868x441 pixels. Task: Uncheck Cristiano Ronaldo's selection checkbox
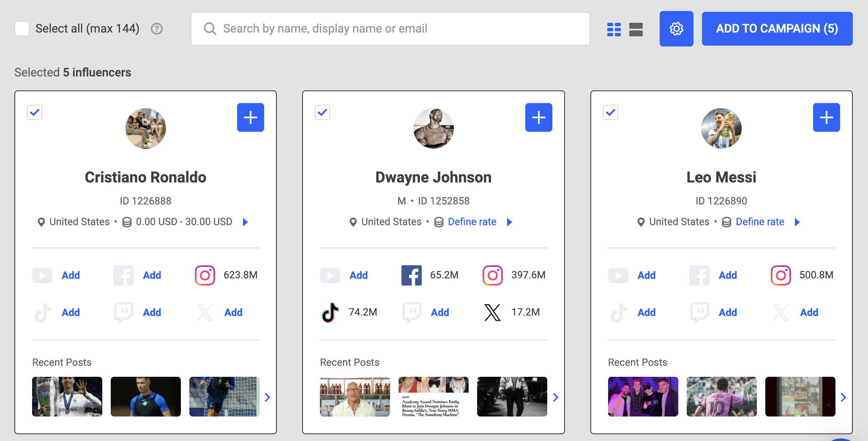pos(35,112)
